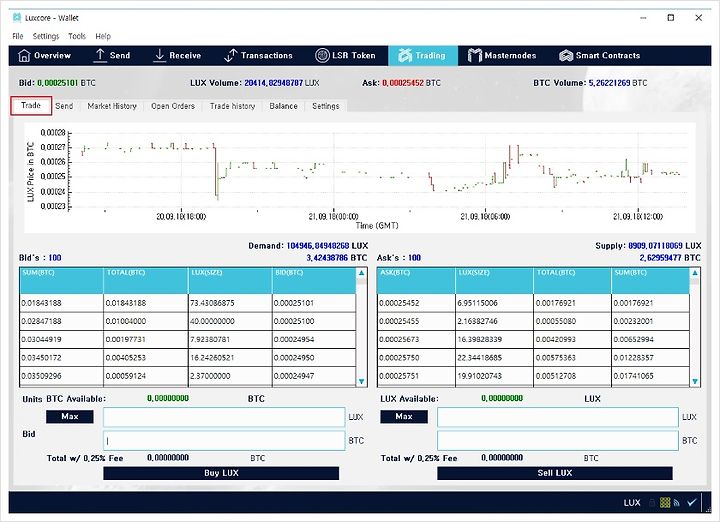Click the yellow staking grid status icon

(x=664, y=503)
